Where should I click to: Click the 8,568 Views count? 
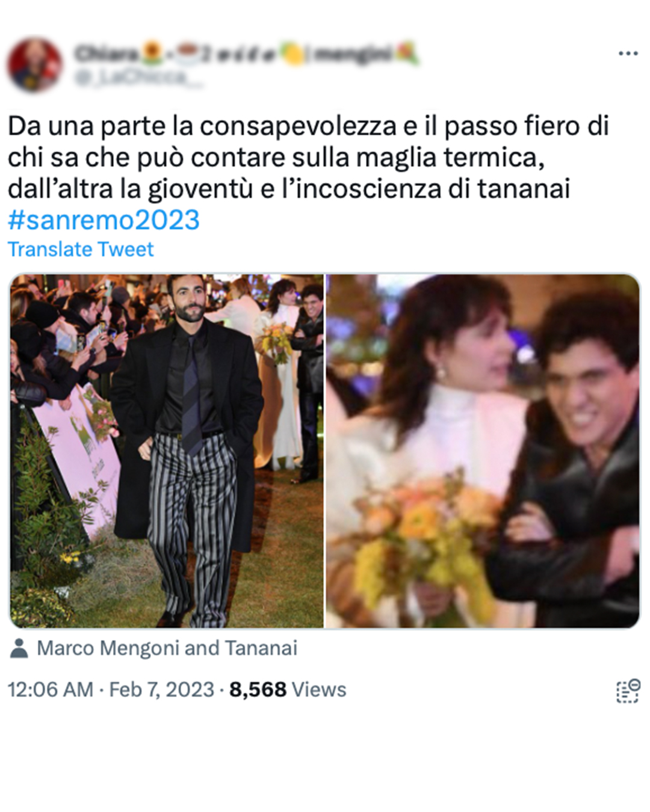tap(288, 689)
